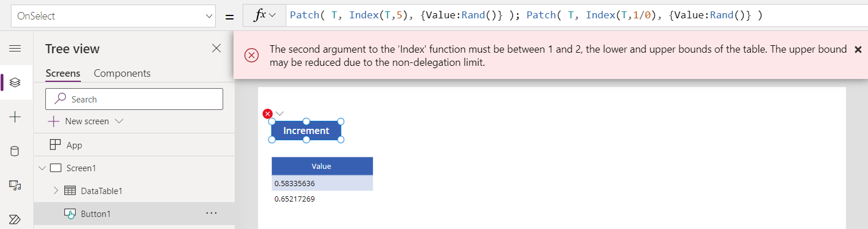Click the red error badge above the Increment button
868x229 pixels.
(267, 114)
